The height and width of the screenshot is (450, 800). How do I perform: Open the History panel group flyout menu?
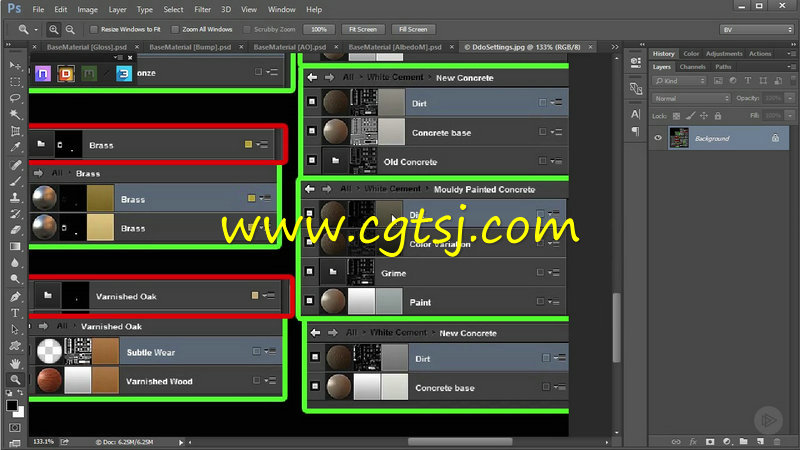(x=791, y=54)
